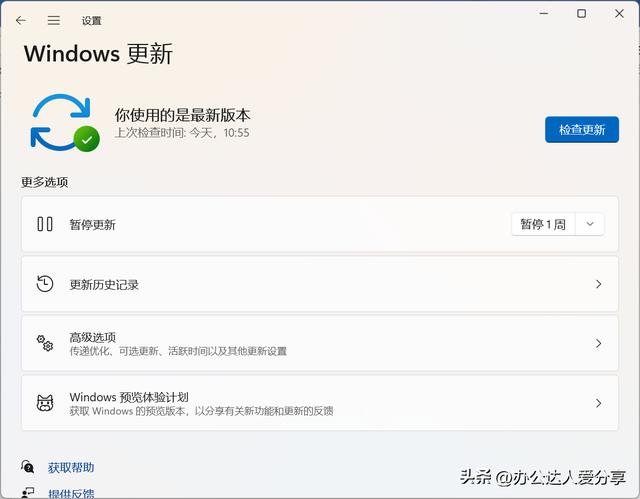Click the history clock icon

tap(45, 284)
